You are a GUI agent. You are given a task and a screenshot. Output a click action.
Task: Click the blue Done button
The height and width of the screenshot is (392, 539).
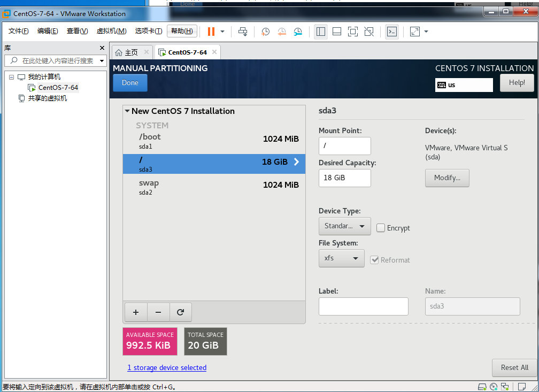130,83
